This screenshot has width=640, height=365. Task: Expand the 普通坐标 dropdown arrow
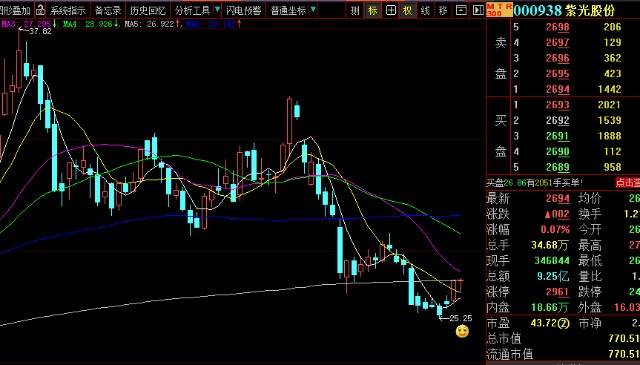pos(313,9)
